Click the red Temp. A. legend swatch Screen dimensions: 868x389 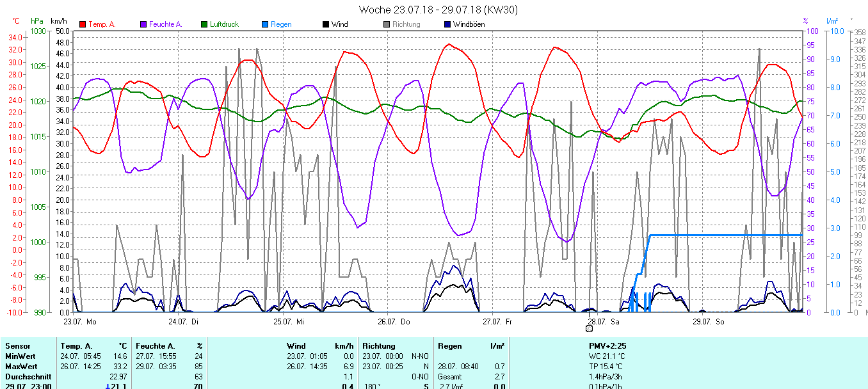83,24
